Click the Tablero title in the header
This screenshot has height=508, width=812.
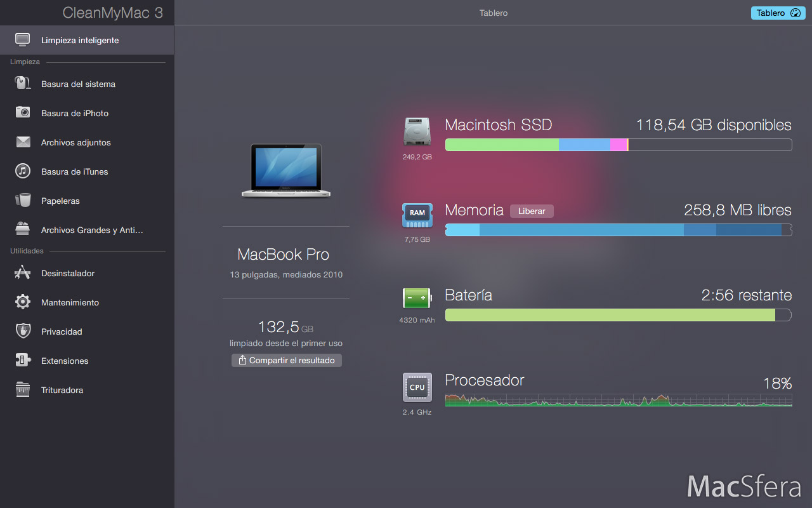[494, 13]
